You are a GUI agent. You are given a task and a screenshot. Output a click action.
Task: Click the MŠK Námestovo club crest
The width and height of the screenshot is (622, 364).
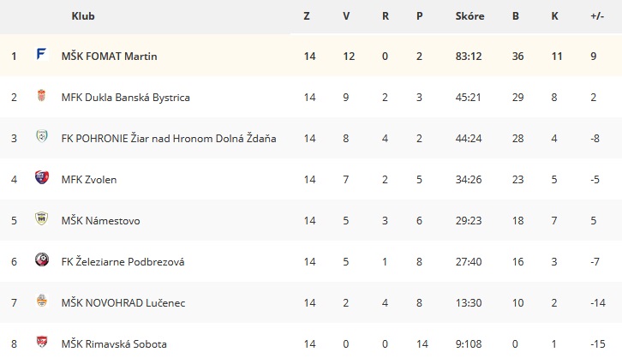pyautogui.click(x=42, y=218)
